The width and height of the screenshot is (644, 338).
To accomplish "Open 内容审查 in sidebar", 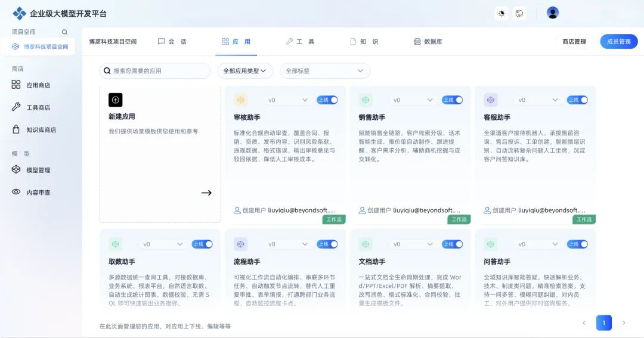I will 31,192.
